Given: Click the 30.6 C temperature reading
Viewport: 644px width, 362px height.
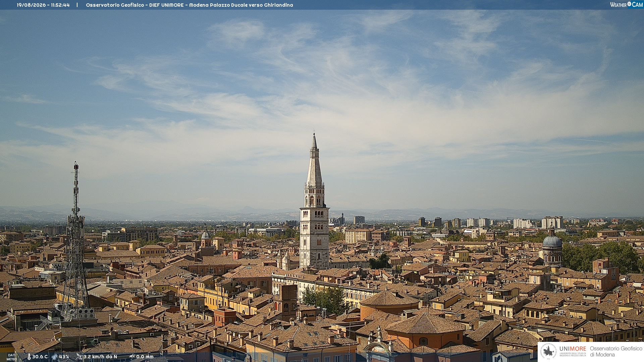Looking at the screenshot, I should point(40,357).
